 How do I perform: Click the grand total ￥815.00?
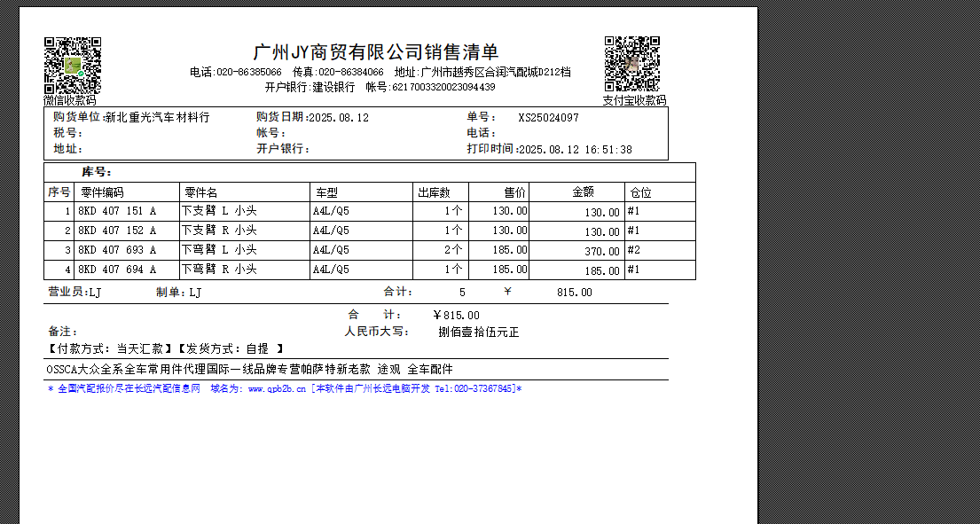456,316
